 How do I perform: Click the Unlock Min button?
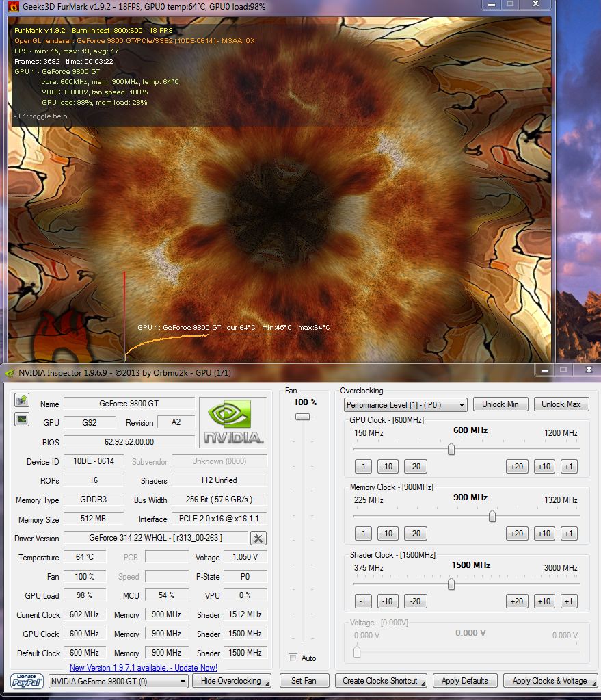(500, 404)
